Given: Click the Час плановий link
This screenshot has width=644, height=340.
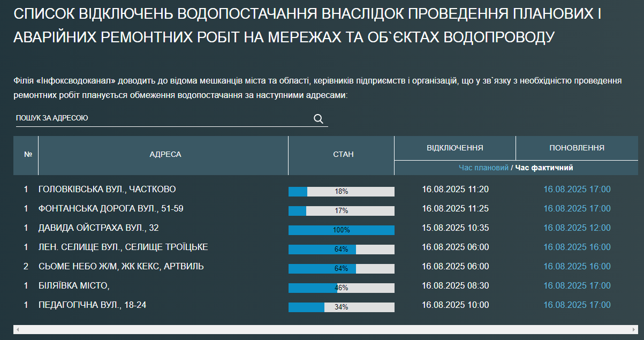Looking at the screenshot, I should point(483,168).
